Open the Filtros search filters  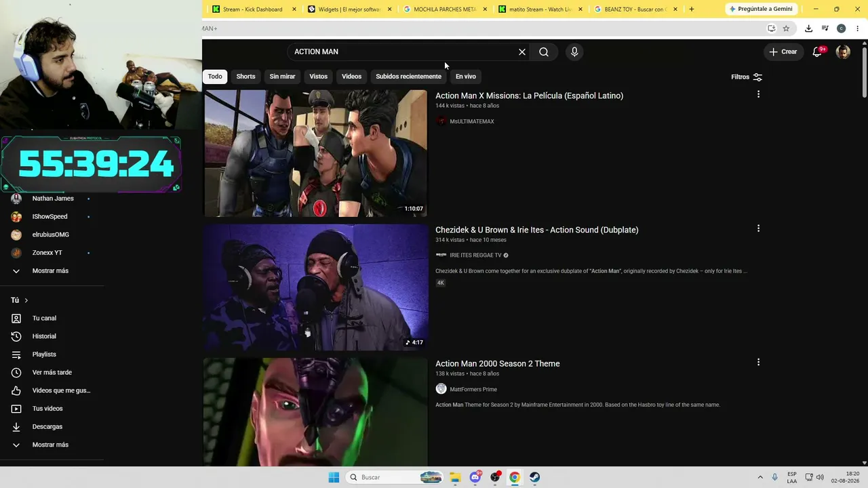[747, 77]
